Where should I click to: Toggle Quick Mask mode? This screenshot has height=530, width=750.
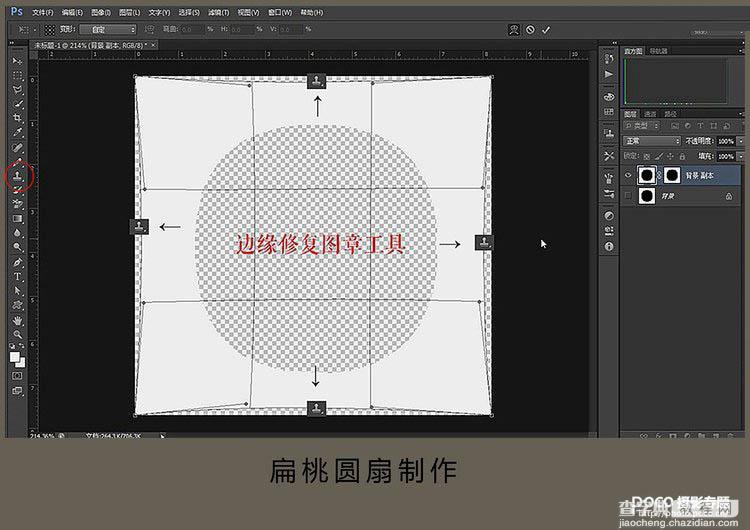click(x=17, y=376)
